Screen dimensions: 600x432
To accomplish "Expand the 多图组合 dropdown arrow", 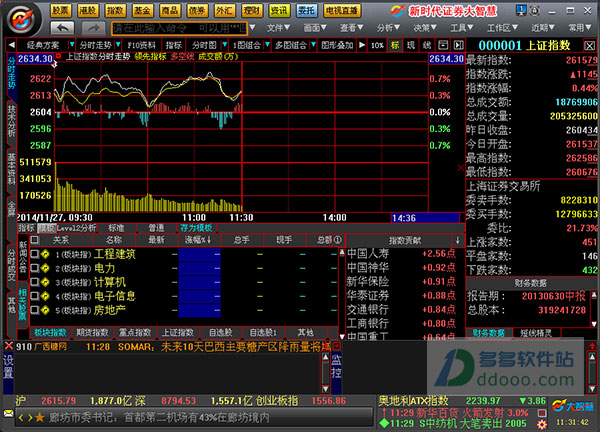I will pyautogui.click(x=313, y=45).
